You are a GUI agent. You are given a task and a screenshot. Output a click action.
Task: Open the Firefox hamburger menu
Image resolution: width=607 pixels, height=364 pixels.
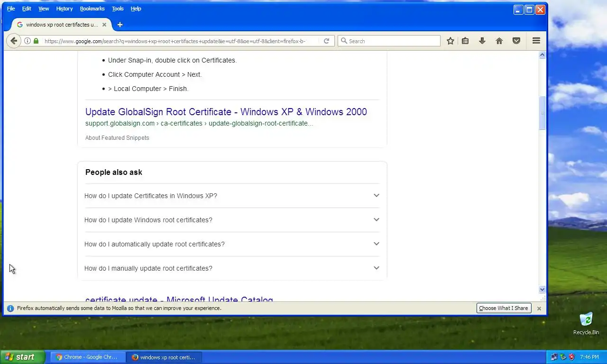(x=536, y=41)
